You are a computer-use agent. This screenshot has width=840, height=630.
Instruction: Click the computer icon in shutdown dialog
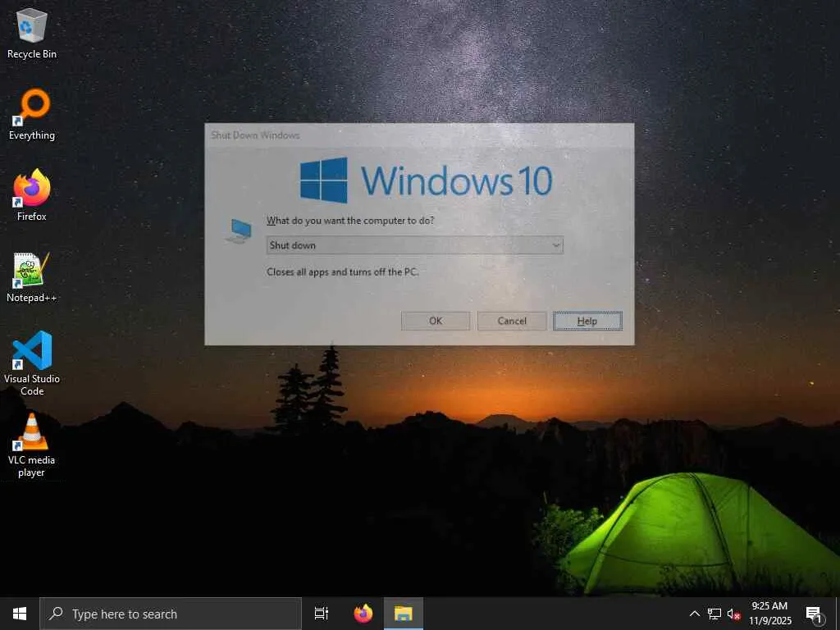239,231
